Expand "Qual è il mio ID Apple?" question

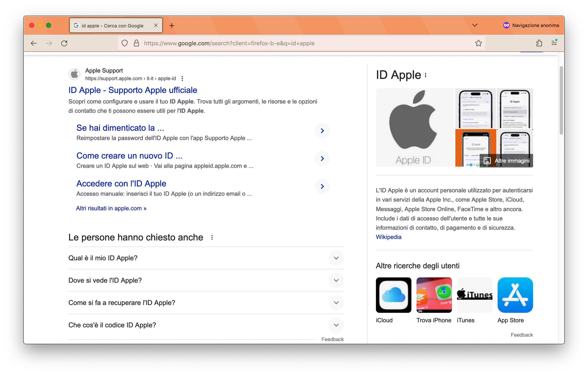336,258
